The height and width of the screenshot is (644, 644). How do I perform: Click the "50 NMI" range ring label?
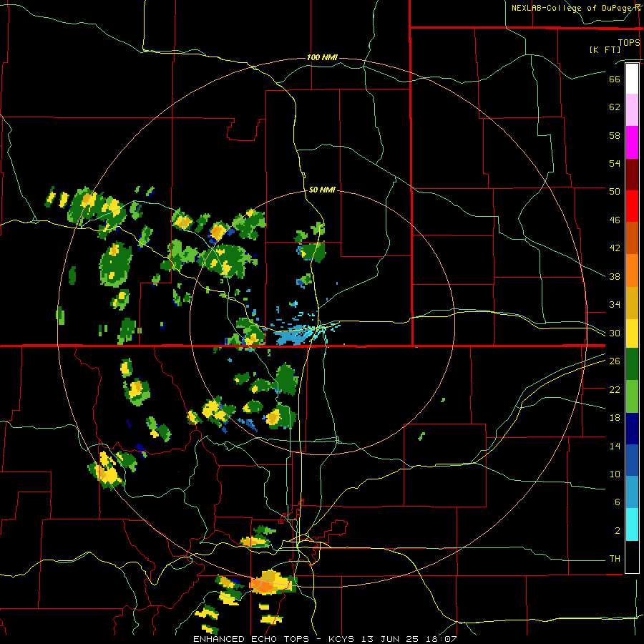point(322,190)
